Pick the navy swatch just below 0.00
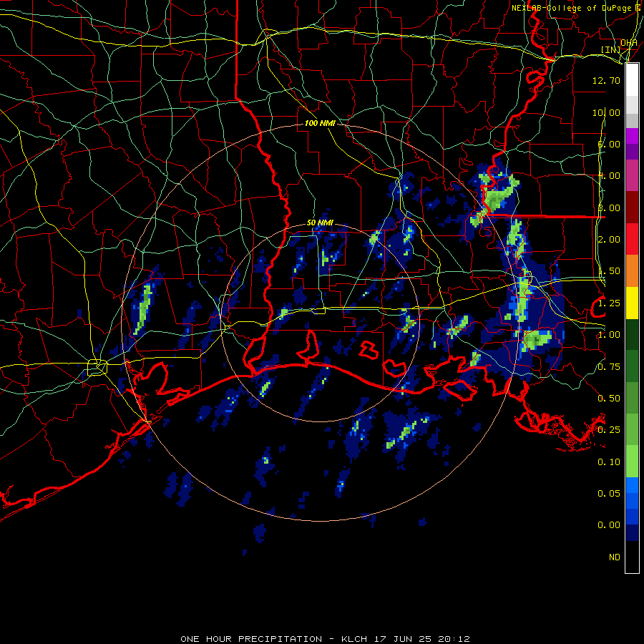This screenshot has width=644, height=644. [x=632, y=532]
